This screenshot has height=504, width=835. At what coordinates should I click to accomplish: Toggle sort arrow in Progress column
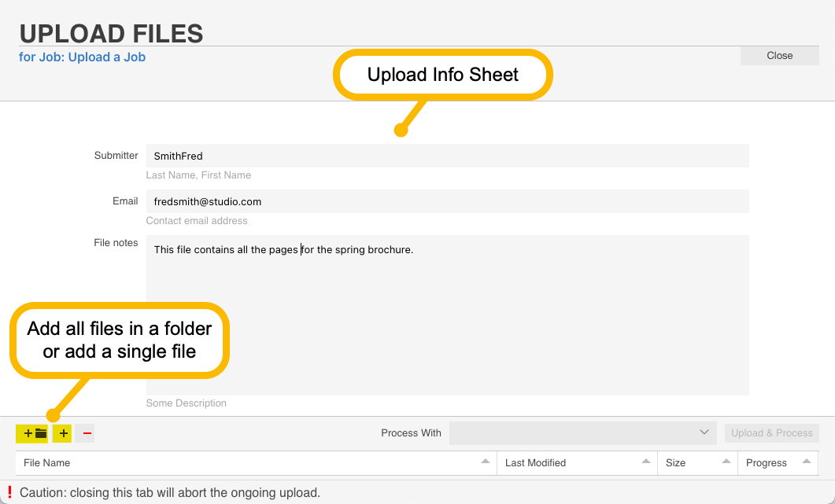click(807, 462)
